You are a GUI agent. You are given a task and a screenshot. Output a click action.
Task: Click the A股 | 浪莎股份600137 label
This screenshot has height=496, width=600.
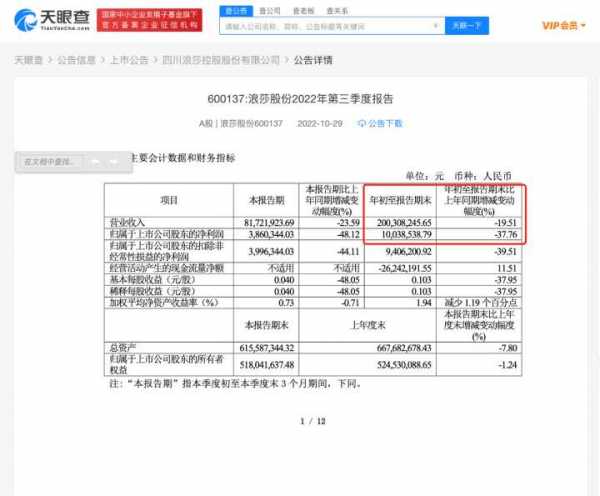(x=241, y=124)
